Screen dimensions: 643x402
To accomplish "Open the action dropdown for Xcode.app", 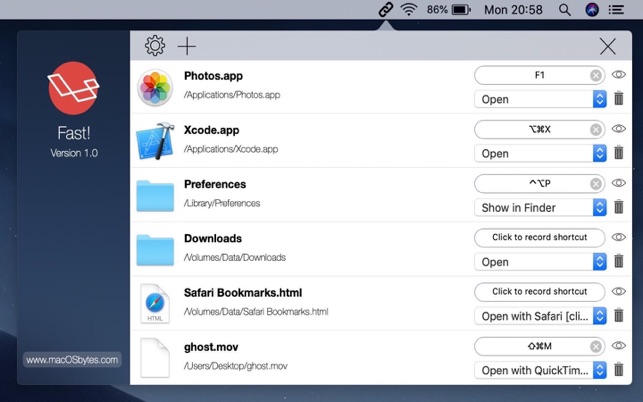I will coord(540,153).
